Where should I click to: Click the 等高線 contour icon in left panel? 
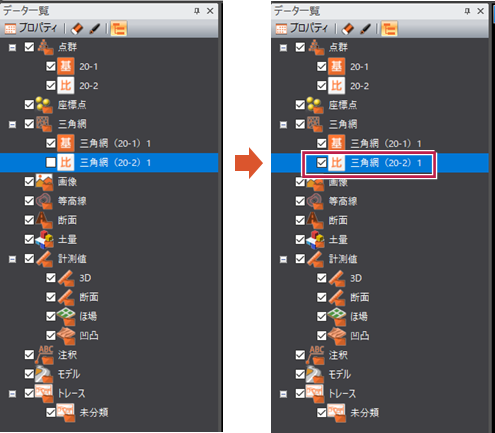[x=45, y=201]
